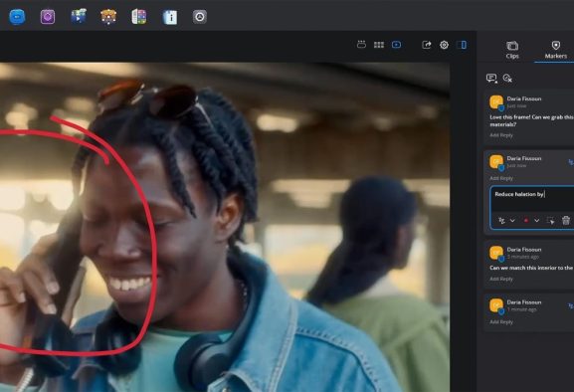Switch to grid thumbnail view
This screenshot has height=392, width=574.
click(379, 45)
